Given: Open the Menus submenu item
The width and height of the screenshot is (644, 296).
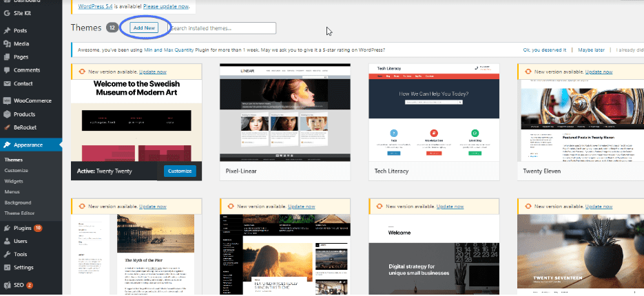Looking at the screenshot, I should [x=12, y=192].
